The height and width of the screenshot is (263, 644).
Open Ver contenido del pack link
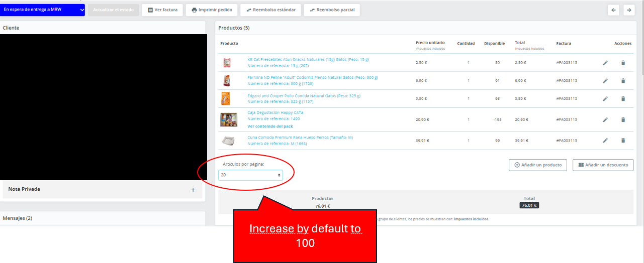click(x=270, y=126)
